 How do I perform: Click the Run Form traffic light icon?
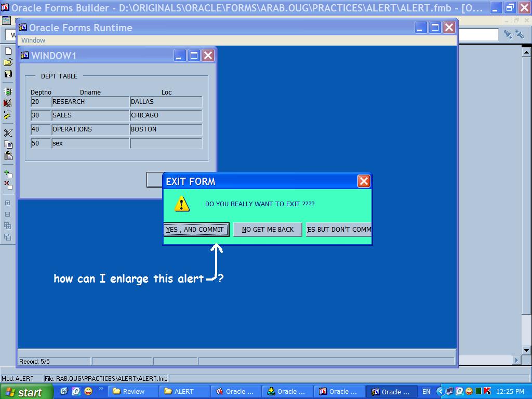click(x=8, y=91)
